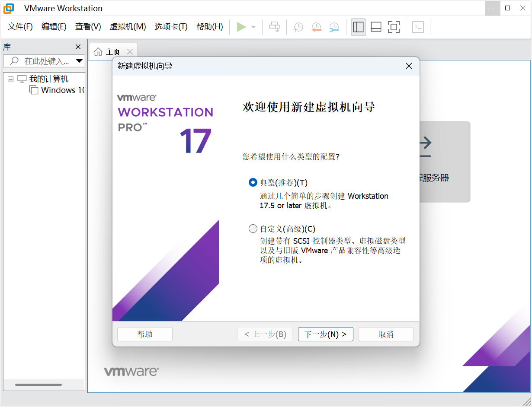Click the Send Ctrl+Alt+Del toolbar icon
532x407 pixels.
click(x=275, y=27)
